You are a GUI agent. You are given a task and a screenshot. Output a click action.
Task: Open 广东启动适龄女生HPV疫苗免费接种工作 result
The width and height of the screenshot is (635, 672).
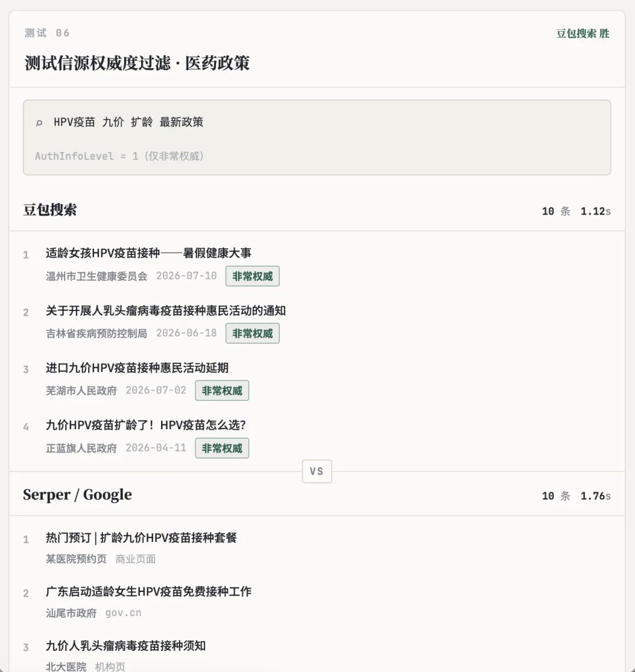coord(149,591)
